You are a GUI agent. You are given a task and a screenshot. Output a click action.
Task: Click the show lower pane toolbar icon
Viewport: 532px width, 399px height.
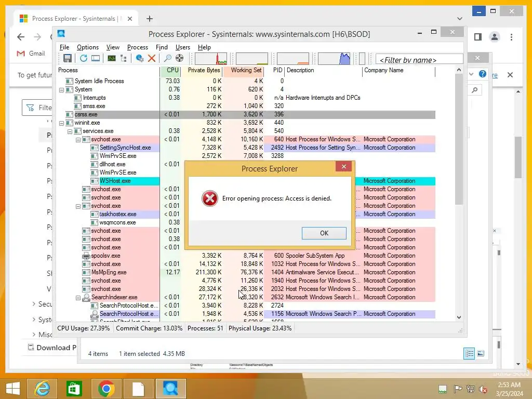click(x=96, y=58)
